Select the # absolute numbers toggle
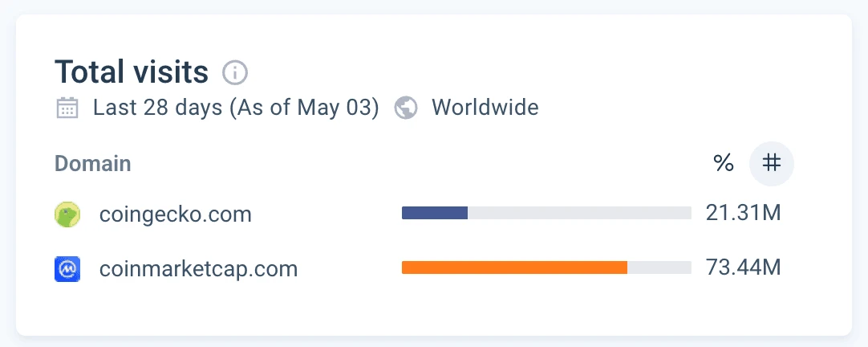 771,163
